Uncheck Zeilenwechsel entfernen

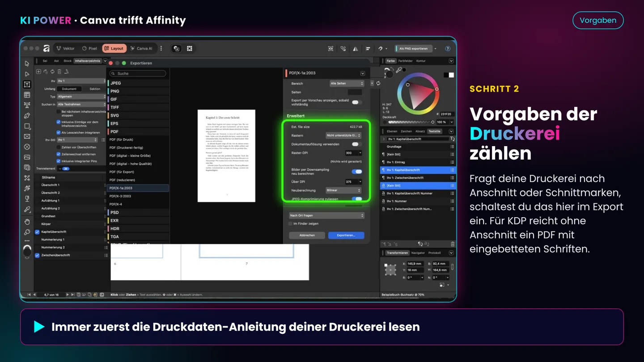[x=59, y=154]
